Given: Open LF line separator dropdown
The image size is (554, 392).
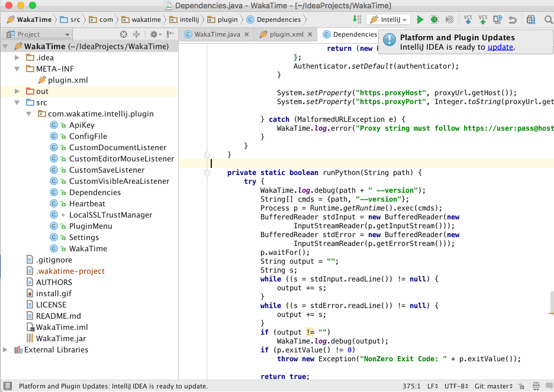Looking at the screenshot, I should pos(433,386).
